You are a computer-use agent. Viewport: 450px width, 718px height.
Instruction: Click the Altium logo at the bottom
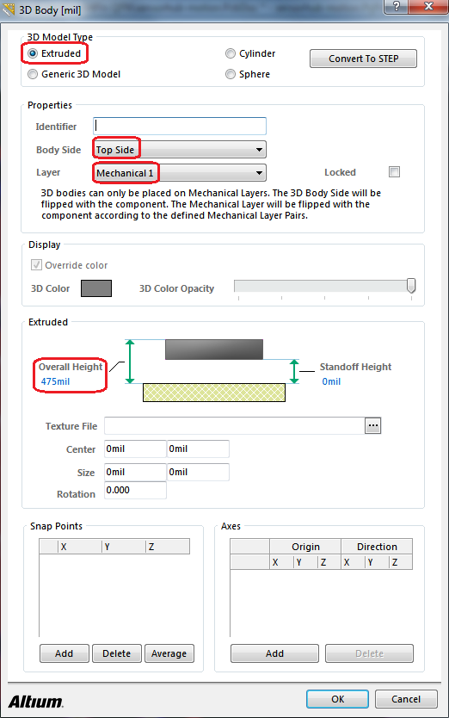point(36,701)
